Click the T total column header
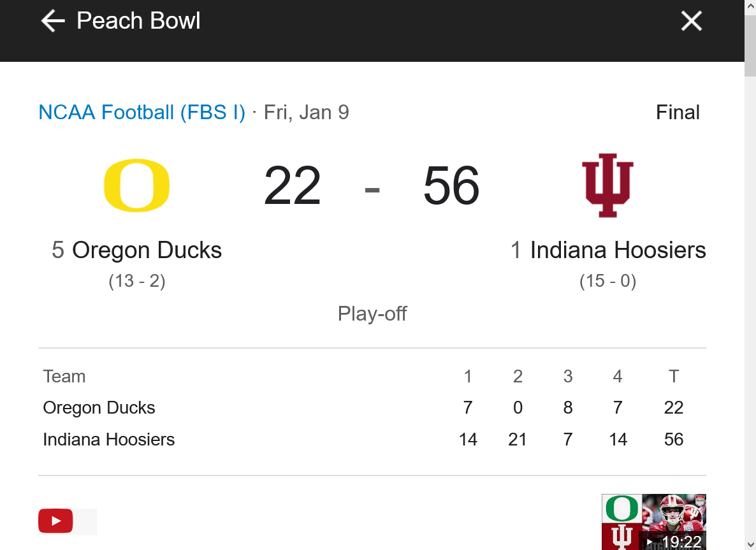756x550 pixels. (x=673, y=377)
